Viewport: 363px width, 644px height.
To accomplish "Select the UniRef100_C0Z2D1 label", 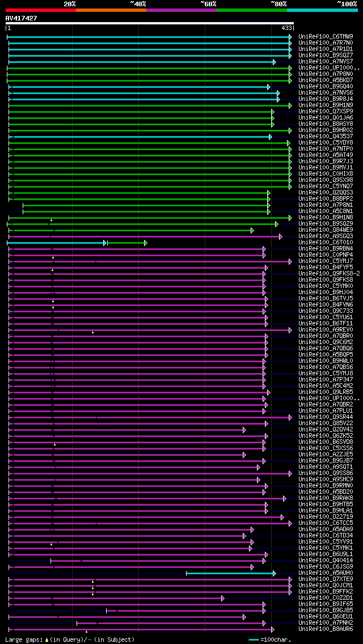I will 326,598.
